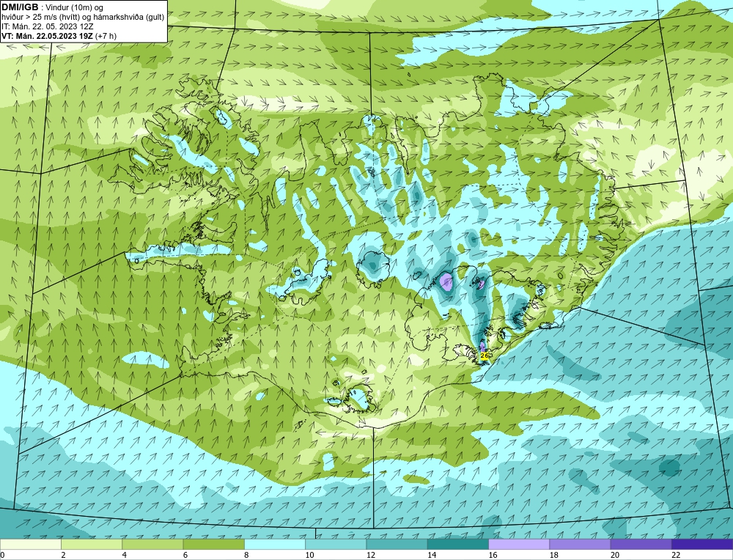The image size is (733, 560).
Task: Click the legend scale value 0
Action: coord(2,555)
